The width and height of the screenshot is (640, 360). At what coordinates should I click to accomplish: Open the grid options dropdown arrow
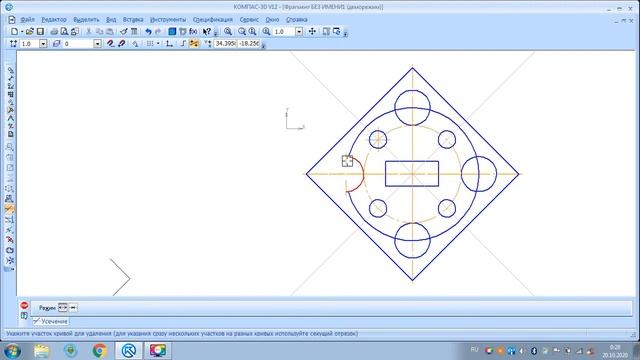(x=158, y=44)
